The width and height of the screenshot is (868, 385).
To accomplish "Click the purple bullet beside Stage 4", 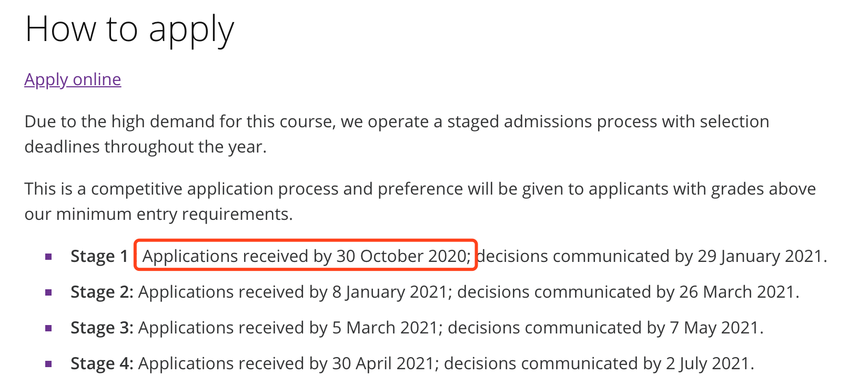I will coord(49,364).
